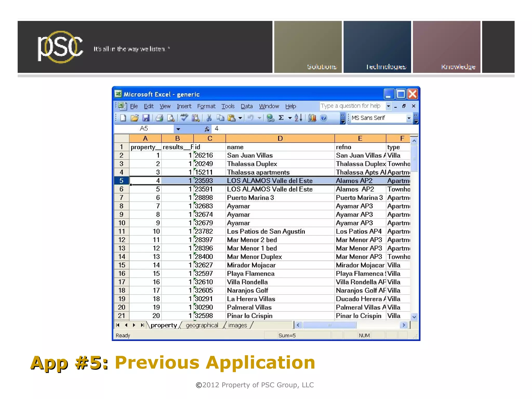Insert hyperlink with the globe icon
This screenshot has height=399, width=532.
coord(270,118)
